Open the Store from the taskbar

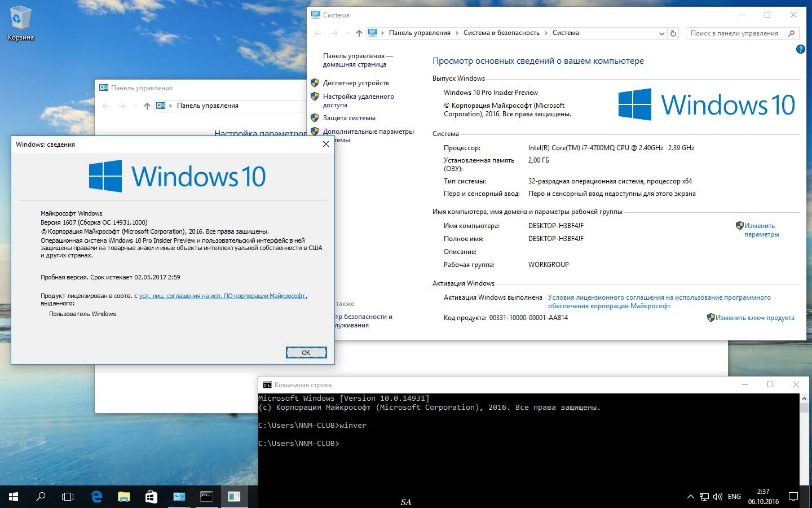coord(151,497)
